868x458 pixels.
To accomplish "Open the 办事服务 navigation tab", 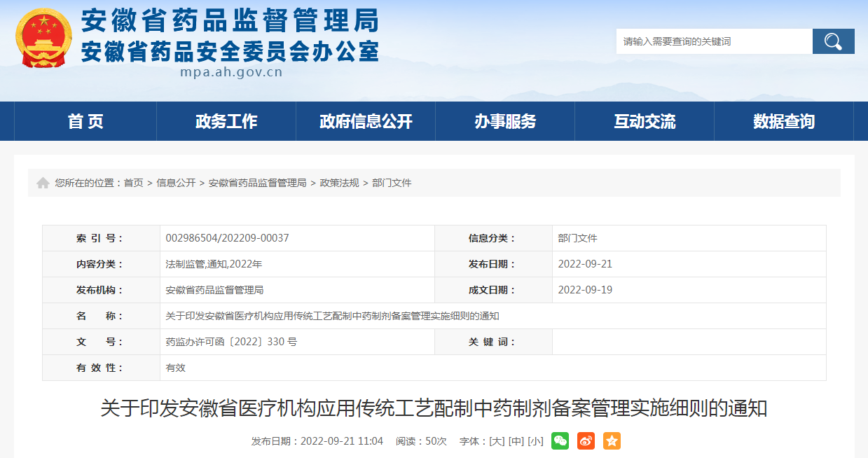I will [505, 121].
